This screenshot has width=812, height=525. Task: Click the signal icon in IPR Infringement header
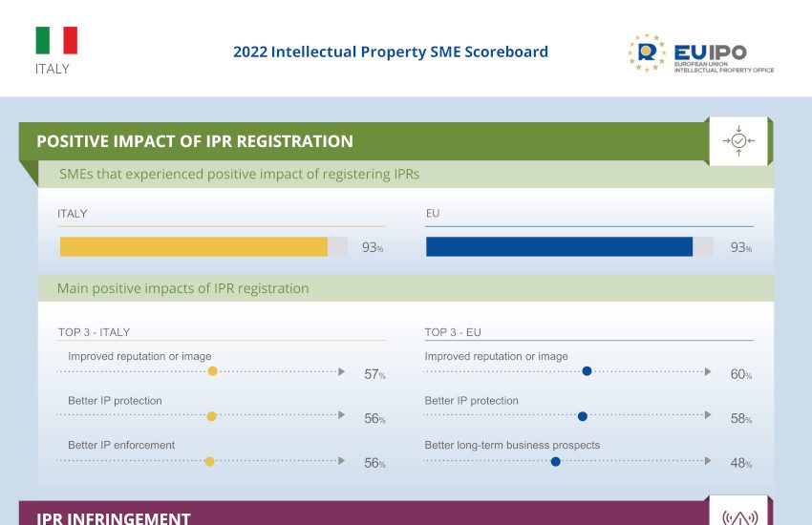coord(738,516)
